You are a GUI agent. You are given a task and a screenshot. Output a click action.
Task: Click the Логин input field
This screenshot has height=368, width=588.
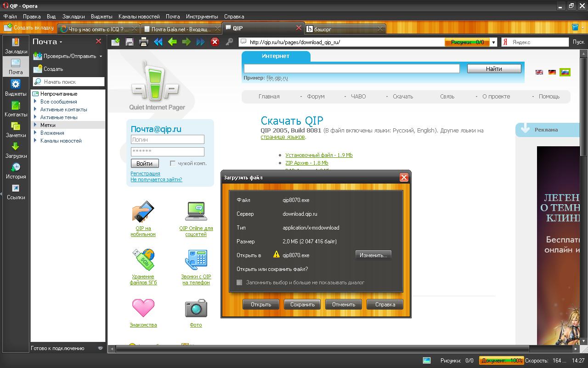[x=167, y=139]
